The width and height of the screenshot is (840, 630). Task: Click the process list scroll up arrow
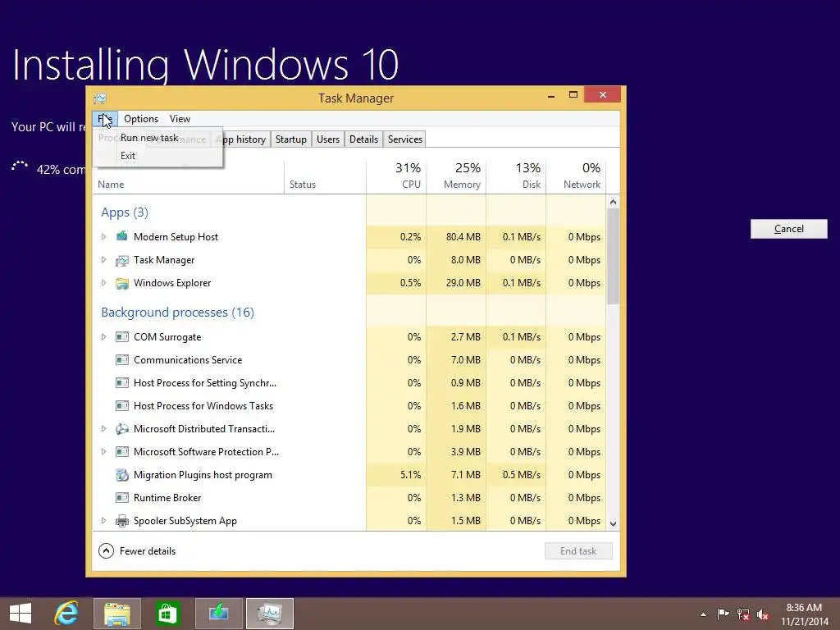[614, 202]
